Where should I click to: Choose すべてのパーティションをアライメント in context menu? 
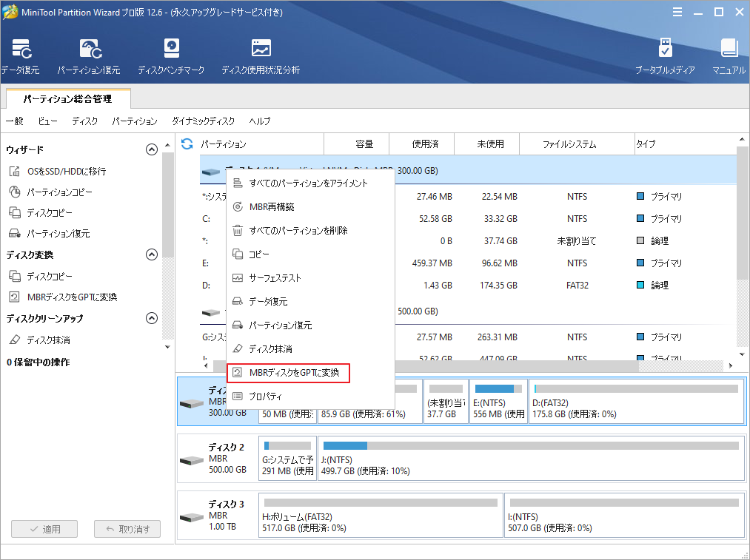310,183
